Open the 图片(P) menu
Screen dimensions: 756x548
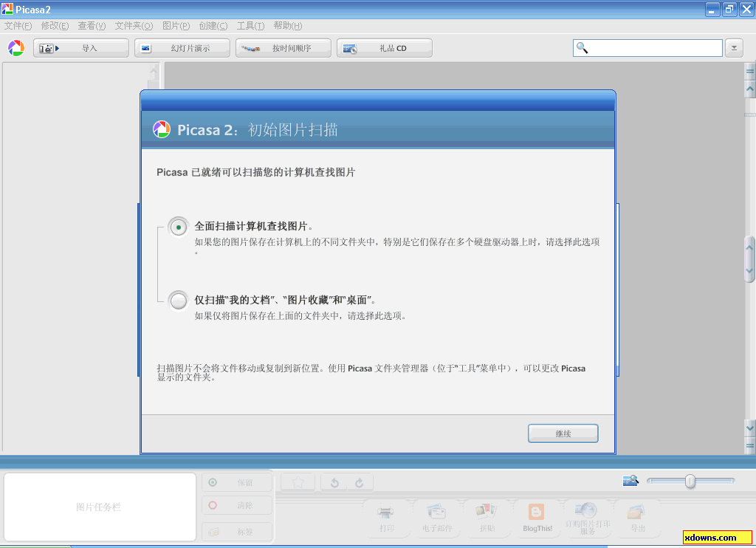176,26
